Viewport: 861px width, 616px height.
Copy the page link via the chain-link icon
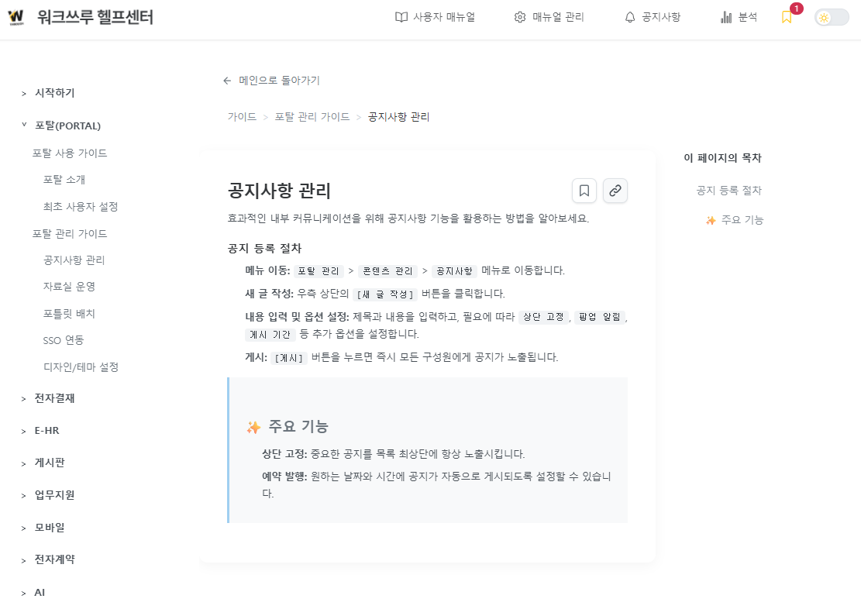coord(615,191)
